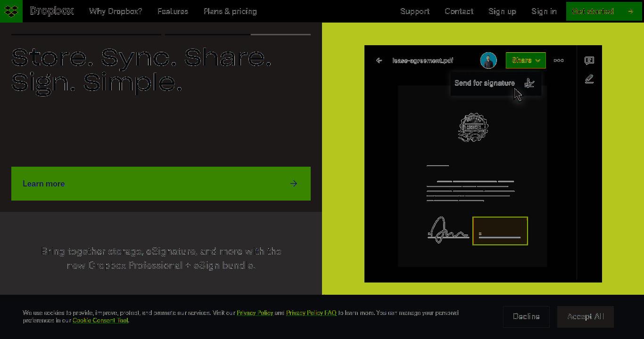Viewport: 644px width, 339px height.
Task: Click Sign up in header
Action: click(x=502, y=11)
